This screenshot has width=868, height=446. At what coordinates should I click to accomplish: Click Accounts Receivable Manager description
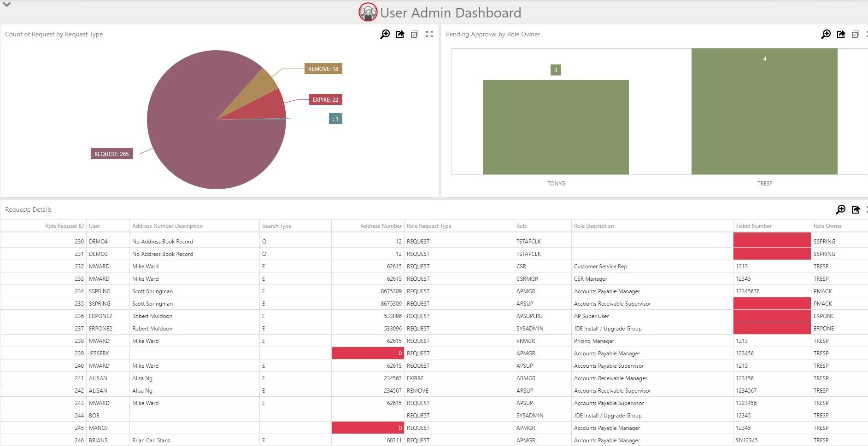(x=610, y=378)
